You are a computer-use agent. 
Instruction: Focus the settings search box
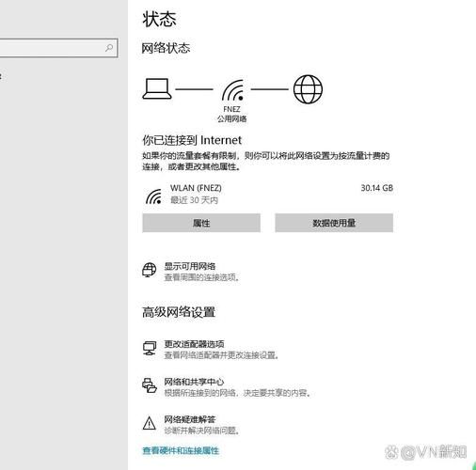(x=58, y=48)
